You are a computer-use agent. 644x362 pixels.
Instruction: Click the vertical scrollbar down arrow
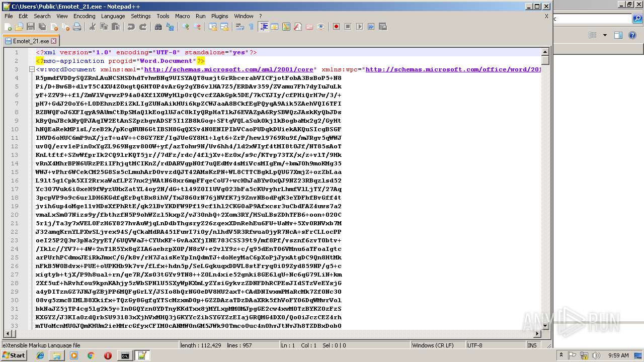point(545,325)
